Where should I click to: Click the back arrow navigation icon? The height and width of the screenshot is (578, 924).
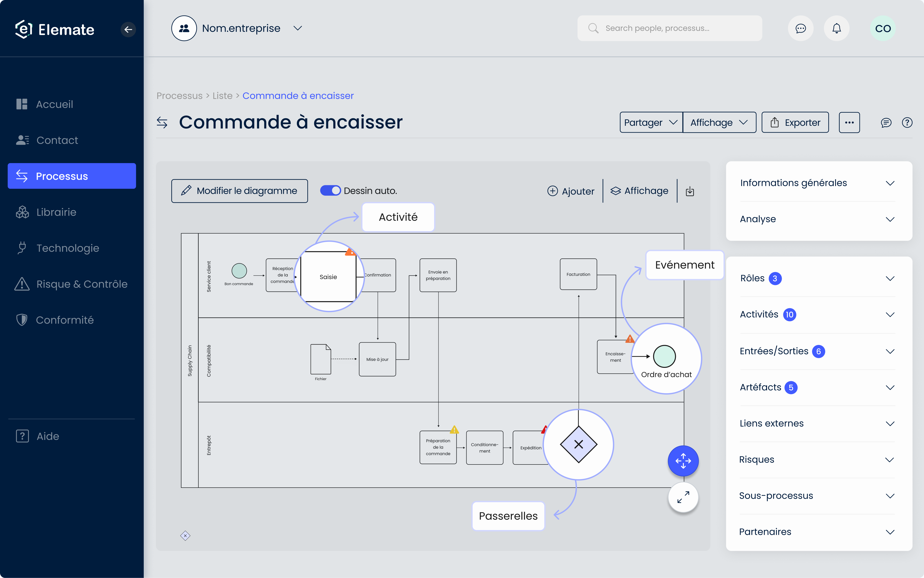[128, 28]
